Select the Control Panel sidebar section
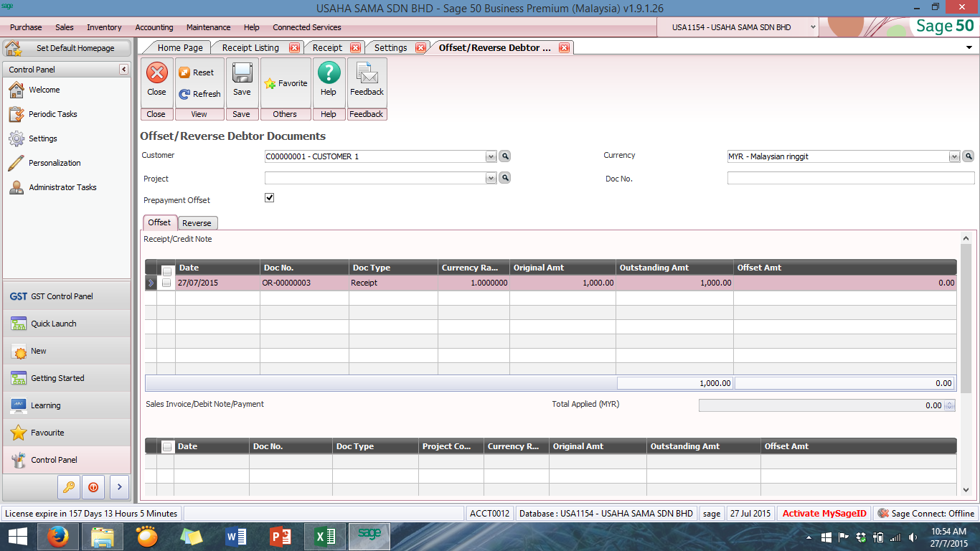Image resolution: width=980 pixels, height=551 pixels. [x=67, y=460]
